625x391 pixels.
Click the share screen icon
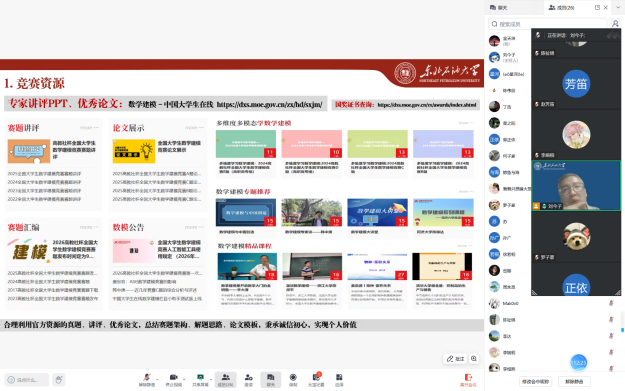200,380
